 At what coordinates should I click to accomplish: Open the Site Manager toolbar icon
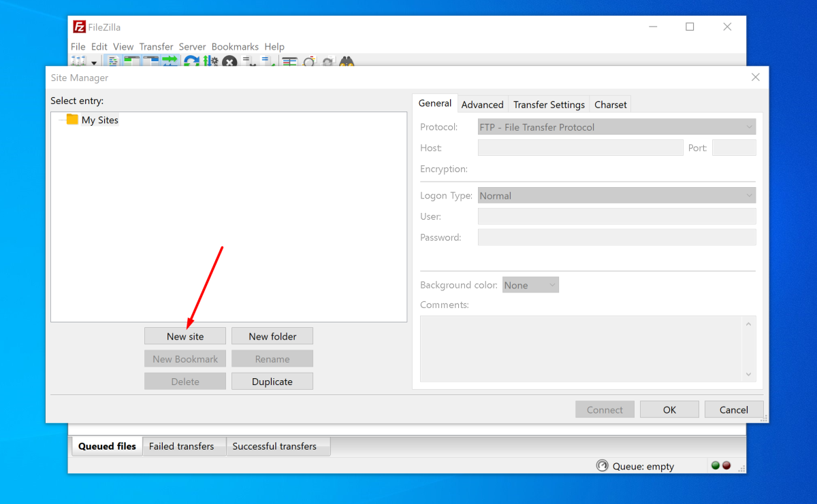click(78, 61)
